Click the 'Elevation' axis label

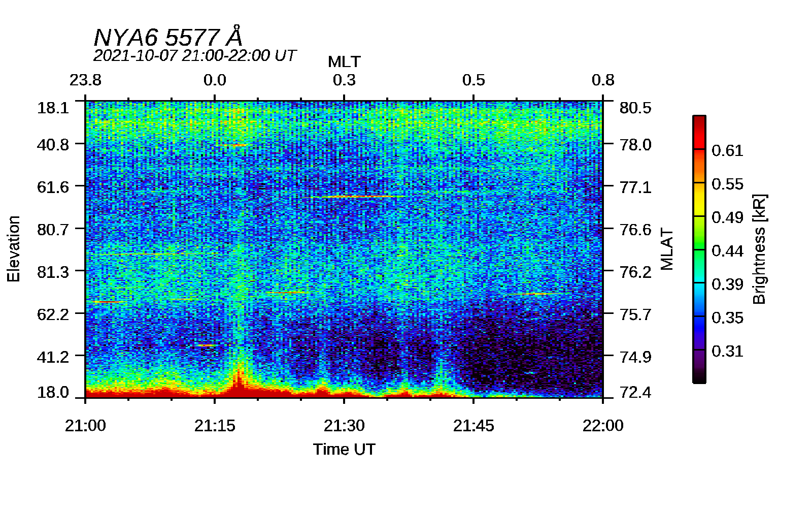(x=13, y=249)
